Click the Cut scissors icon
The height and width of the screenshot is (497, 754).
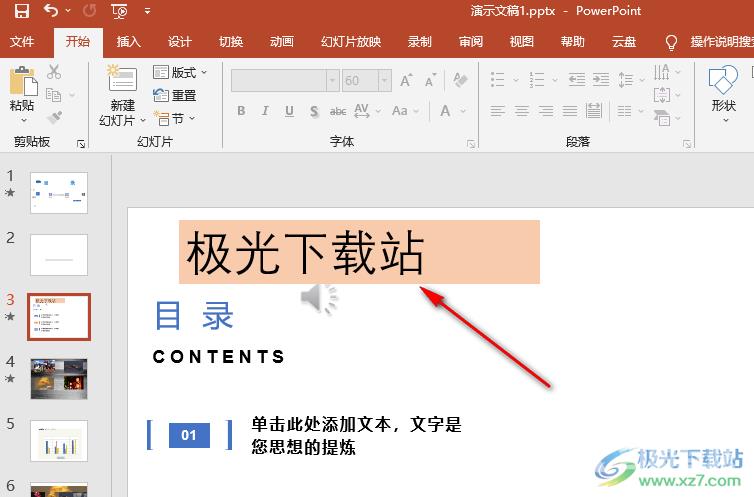[x=54, y=72]
